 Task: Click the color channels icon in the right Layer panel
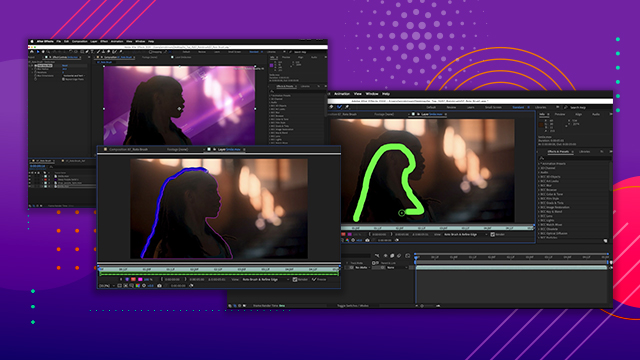coord(347,240)
